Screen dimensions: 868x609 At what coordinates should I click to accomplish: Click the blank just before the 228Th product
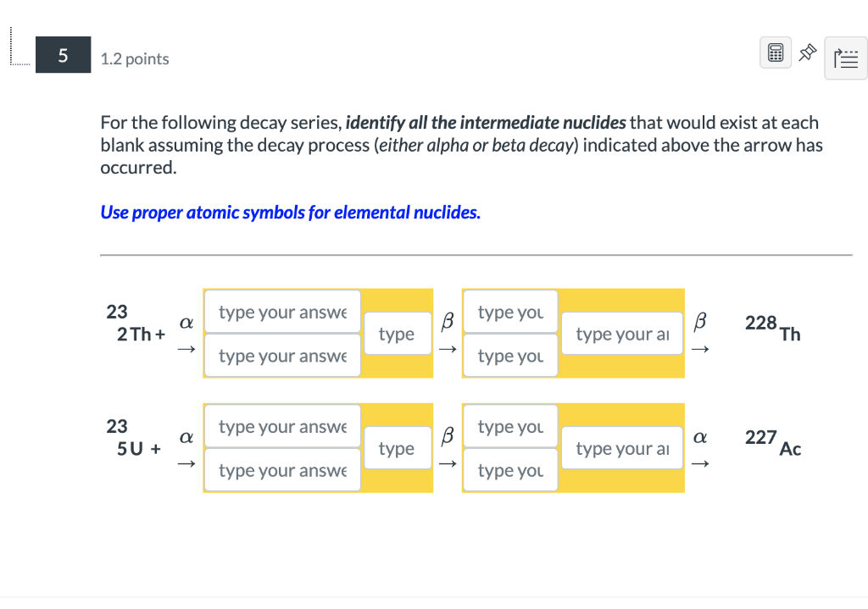pyautogui.click(x=622, y=335)
